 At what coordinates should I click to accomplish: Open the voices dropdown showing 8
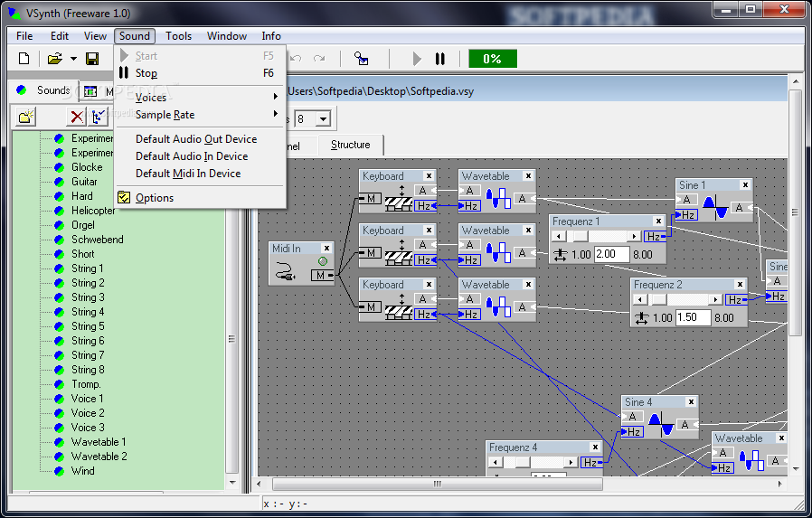(323, 119)
